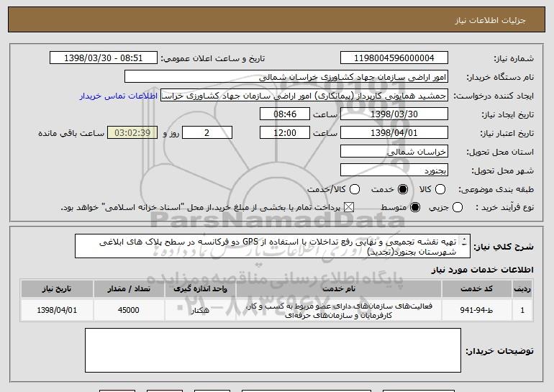554x392 pixels.
Task: Click the کد خدمت column header
Action: (x=476, y=289)
